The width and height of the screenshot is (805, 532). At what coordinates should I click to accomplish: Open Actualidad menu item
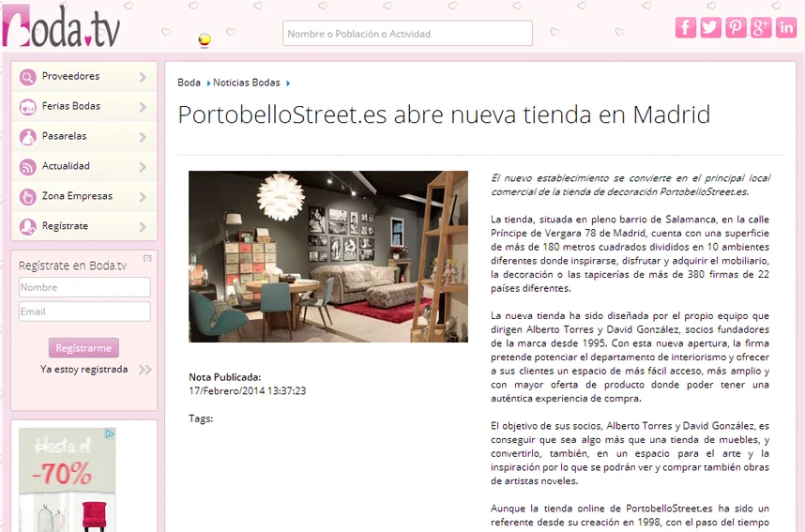click(x=84, y=166)
